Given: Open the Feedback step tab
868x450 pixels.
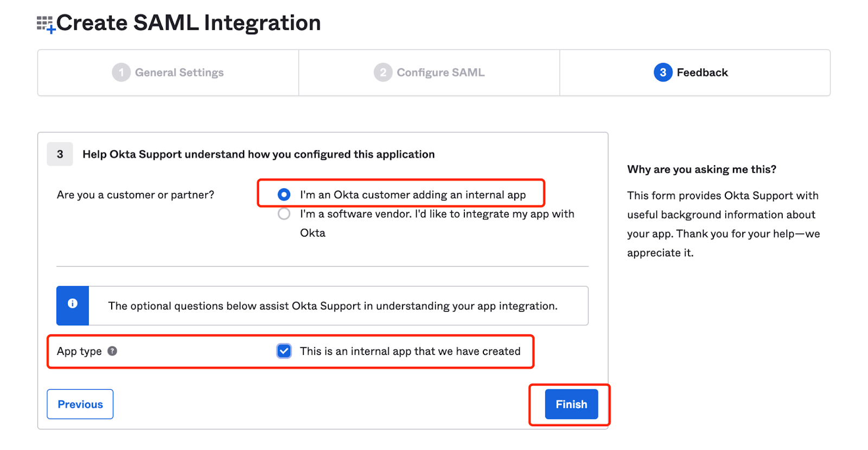Looking at the screenshot, I should pos(695,73).
